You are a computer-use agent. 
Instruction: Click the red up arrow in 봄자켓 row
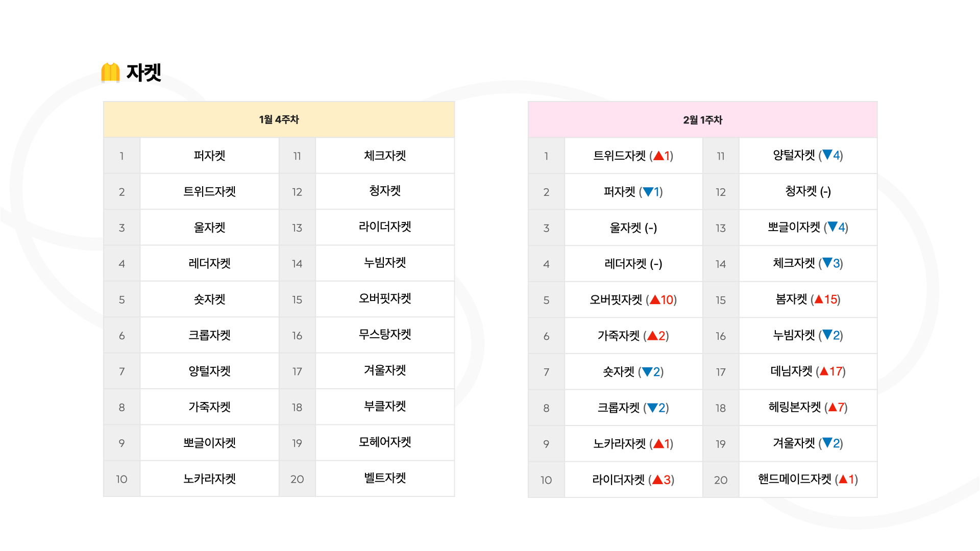pyautogui.click(x=819, y=299)
